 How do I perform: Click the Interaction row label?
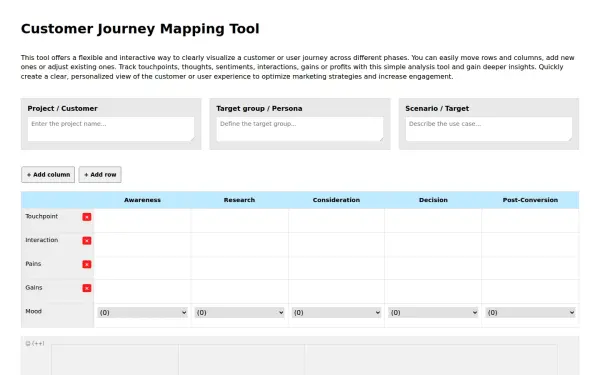[x=42, y=240]
